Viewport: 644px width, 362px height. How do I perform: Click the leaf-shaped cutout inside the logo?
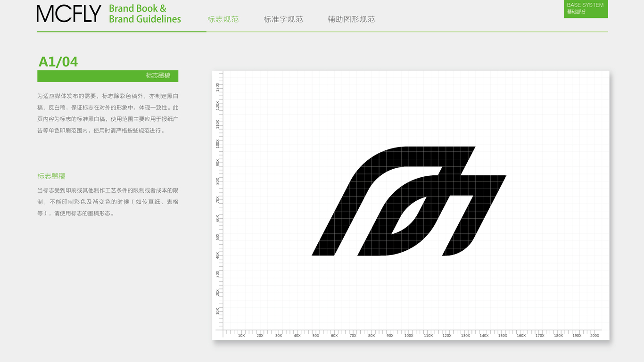409,216
